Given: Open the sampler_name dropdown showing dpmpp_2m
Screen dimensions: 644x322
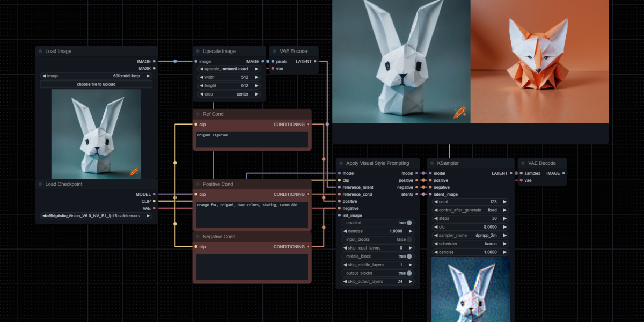Looking at the screenshot, I should 470,236.
